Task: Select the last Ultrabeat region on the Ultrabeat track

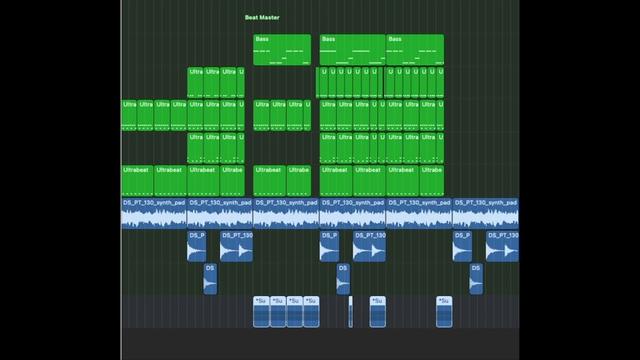Action: pyautogui.click(x=432, y=181)
